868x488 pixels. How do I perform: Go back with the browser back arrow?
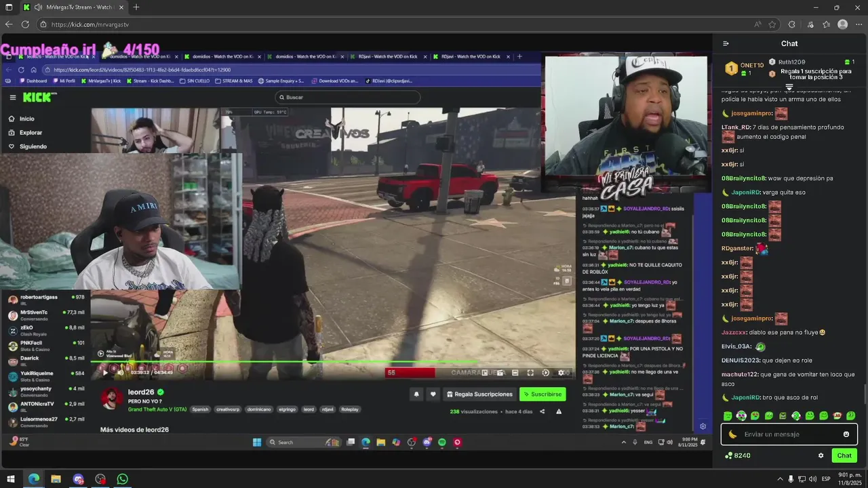[9, 24]
